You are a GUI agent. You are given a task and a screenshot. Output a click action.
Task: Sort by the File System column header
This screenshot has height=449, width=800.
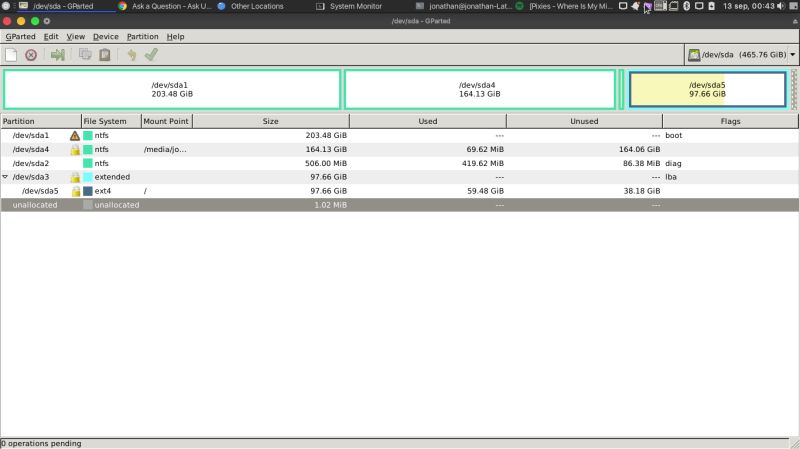coord(111,121)
